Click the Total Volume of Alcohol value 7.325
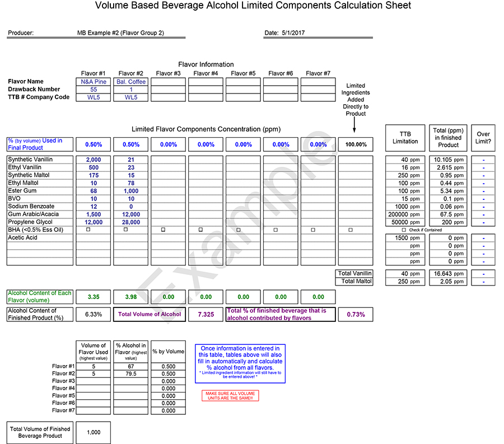This screenshot has width=504, height=444. [x=206, y=314]
